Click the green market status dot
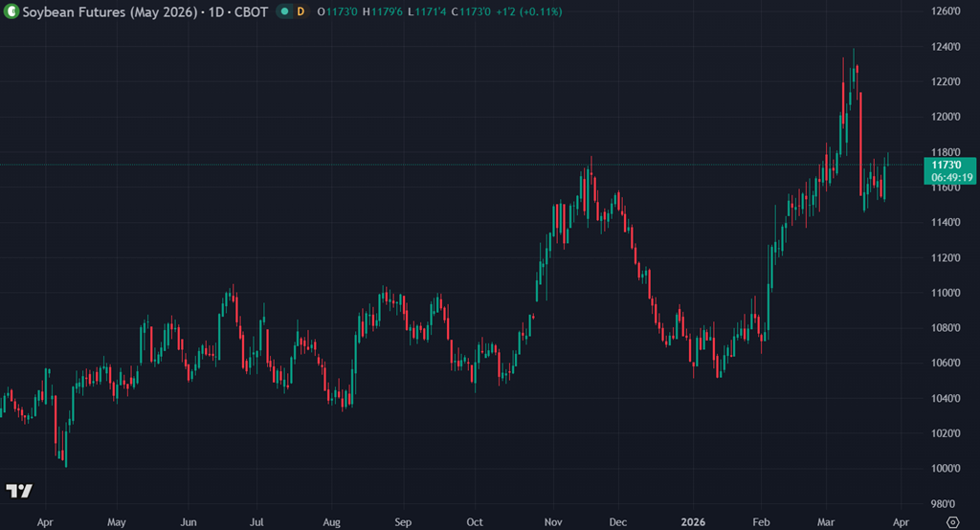The height and width of the screenshot is (530, 980). click(x=285, y=11)
